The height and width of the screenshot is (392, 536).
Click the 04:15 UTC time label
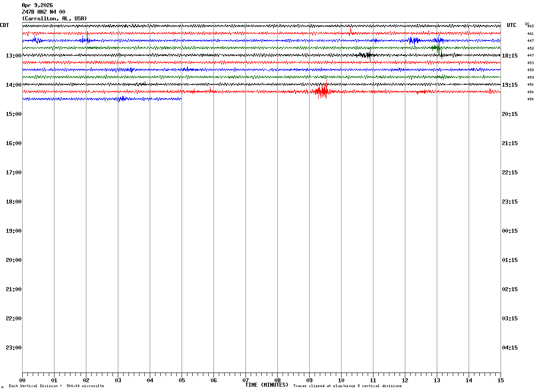tap(510, 347)
